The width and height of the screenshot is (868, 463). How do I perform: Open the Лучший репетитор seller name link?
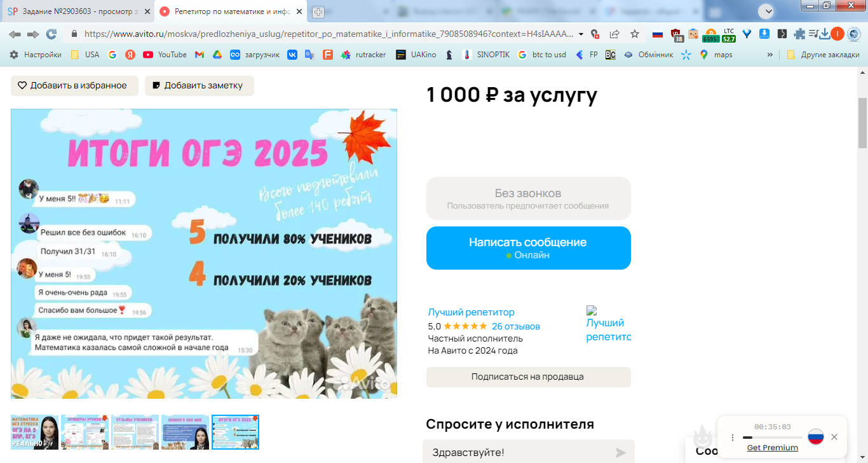point(471,312)
